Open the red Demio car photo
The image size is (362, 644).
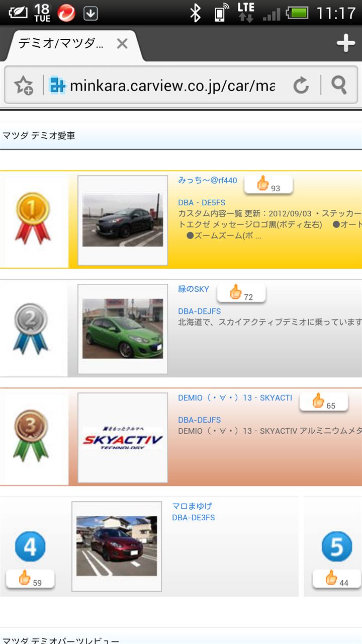[x=117, y=546]
